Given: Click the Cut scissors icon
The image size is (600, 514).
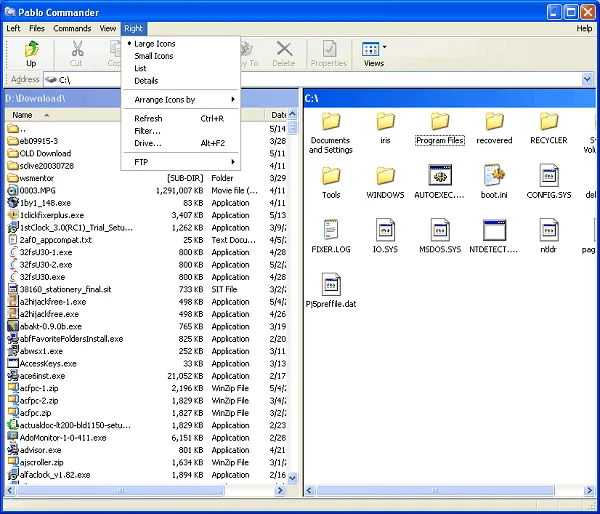Looking at the screenshot, I should [77, 49].
